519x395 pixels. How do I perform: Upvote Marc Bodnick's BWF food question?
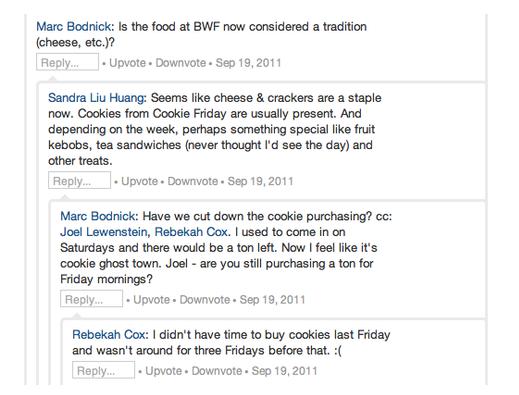[127, 63]
